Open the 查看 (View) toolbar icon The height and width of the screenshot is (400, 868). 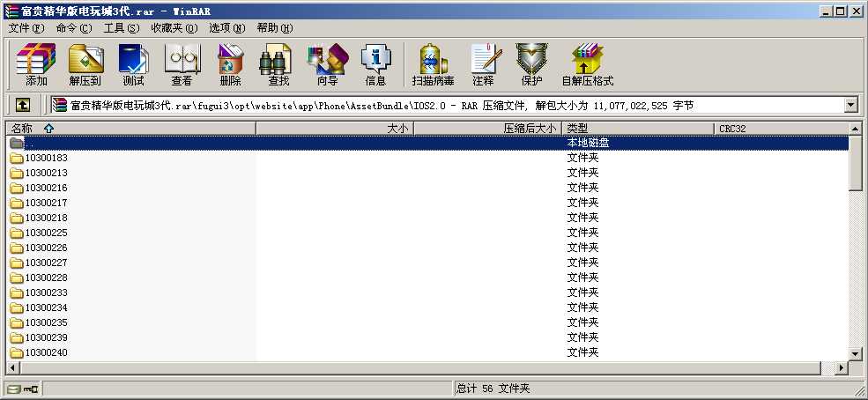tap(182, 64)
